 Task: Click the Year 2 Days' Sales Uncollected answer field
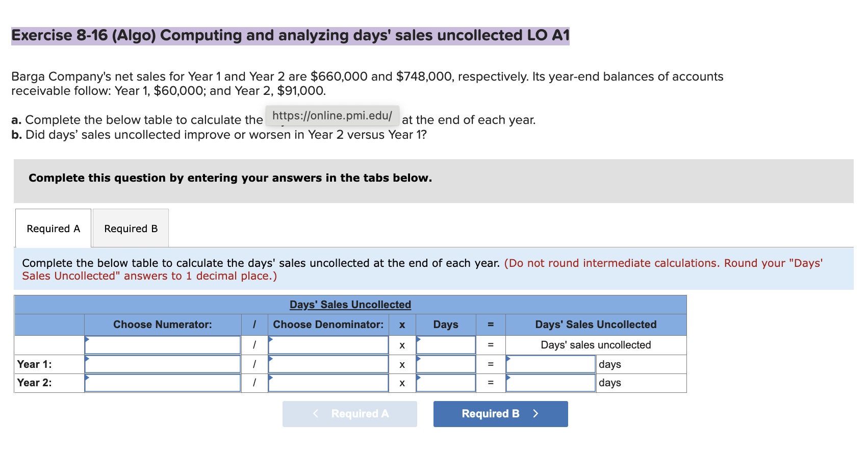click(550, 383)
